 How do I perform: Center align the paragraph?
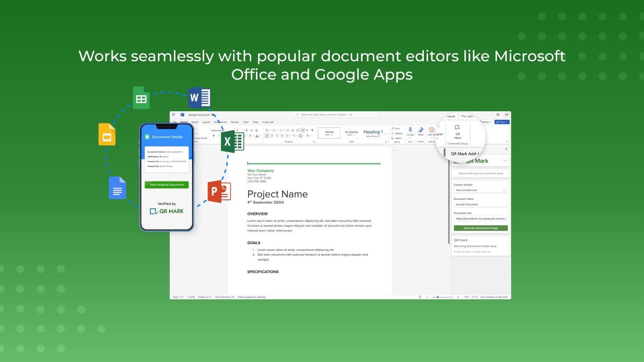tap(272, 136)
